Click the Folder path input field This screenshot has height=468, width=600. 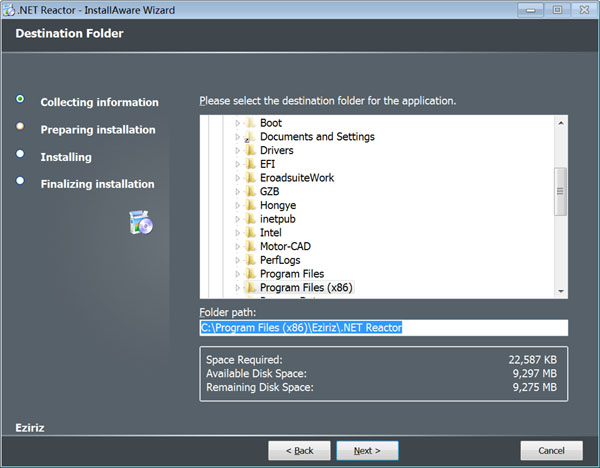384,328
